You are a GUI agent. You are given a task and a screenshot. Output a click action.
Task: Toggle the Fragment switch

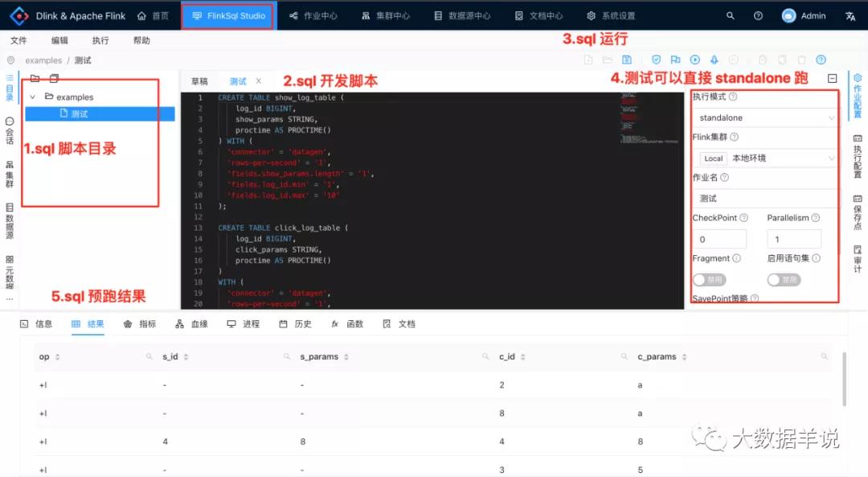(708, 280)
